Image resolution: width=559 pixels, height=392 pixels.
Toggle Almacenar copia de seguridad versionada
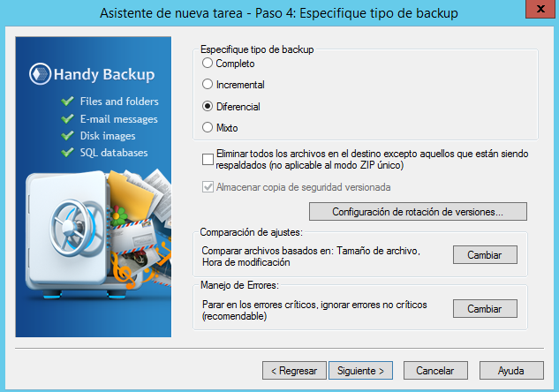[x=208, y=187]
